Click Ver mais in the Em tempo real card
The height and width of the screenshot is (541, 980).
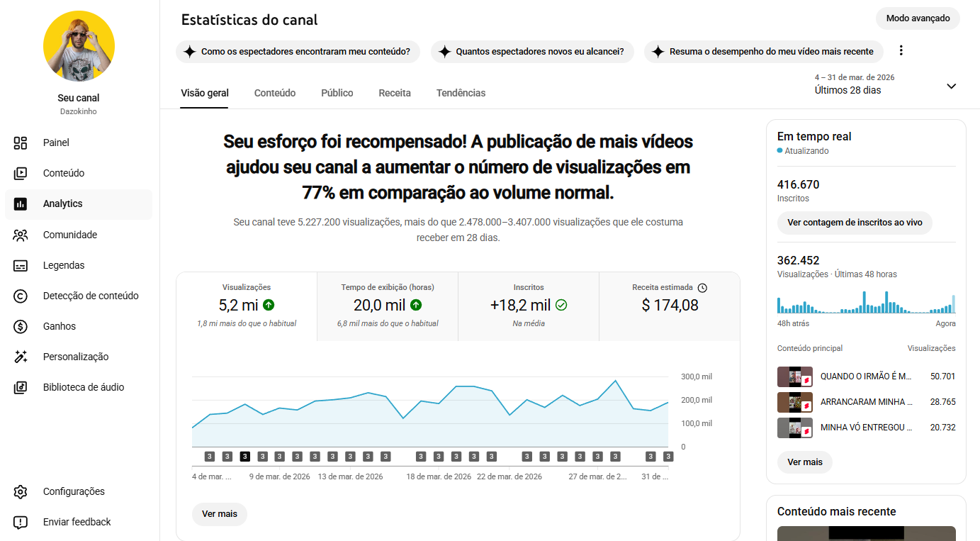coord(805,462)
